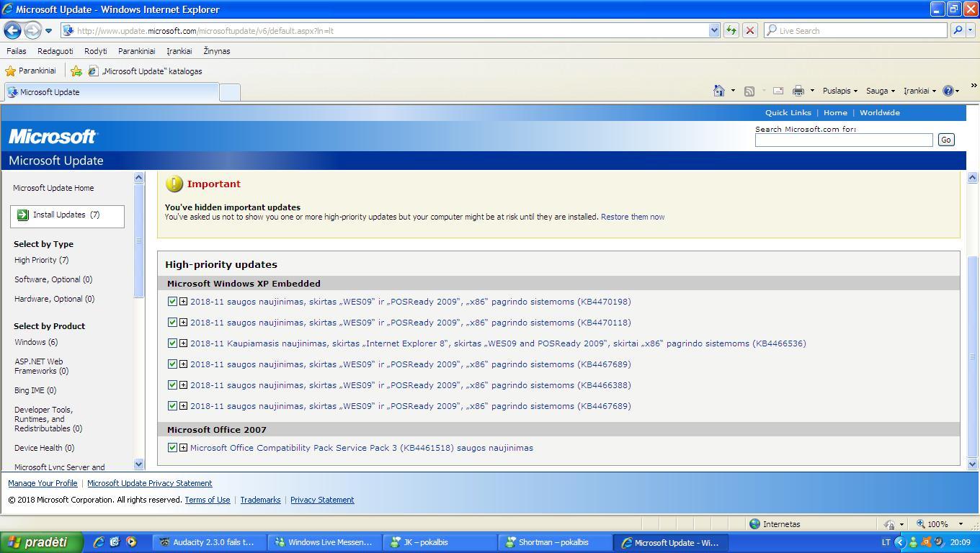Image resolution: width=980 pixels, height=553 pixels.
Task: Click the LT language indicator in taskbar
Action: click(x=886, y=542)
